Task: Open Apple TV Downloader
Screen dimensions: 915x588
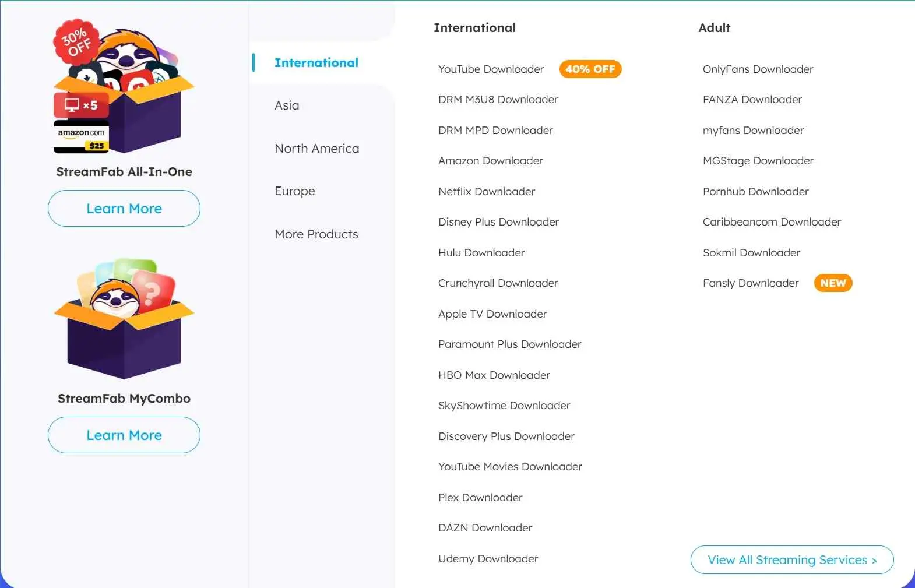Action: [x=492, y=314]
